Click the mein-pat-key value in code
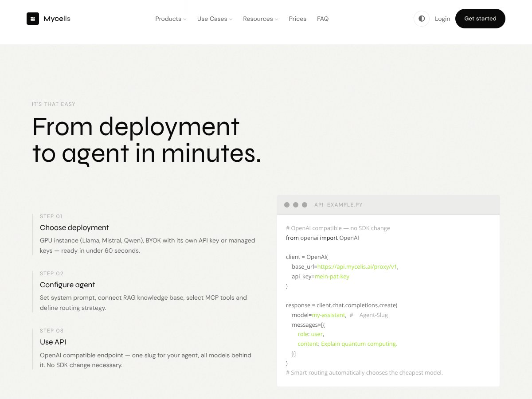Screen dimensions: 532x399 332,276
